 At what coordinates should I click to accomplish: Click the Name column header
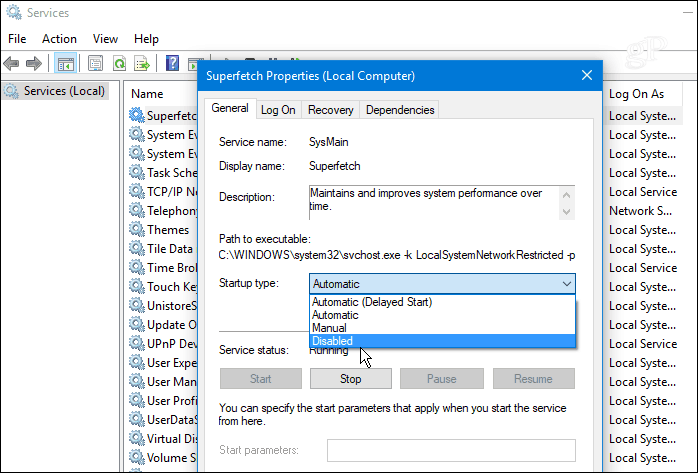(147, 94)
